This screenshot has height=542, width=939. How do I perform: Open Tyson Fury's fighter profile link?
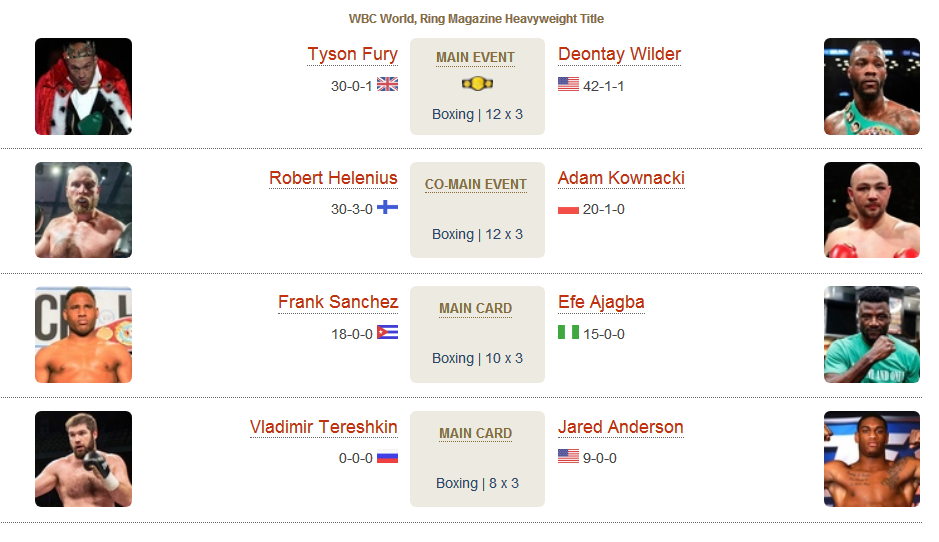pyautogui.click(x=353, y=54)
